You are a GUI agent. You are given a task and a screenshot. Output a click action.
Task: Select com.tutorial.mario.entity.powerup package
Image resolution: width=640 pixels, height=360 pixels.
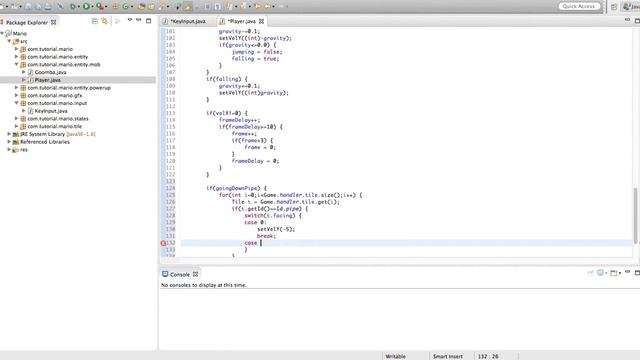click(x=69, y=88)
